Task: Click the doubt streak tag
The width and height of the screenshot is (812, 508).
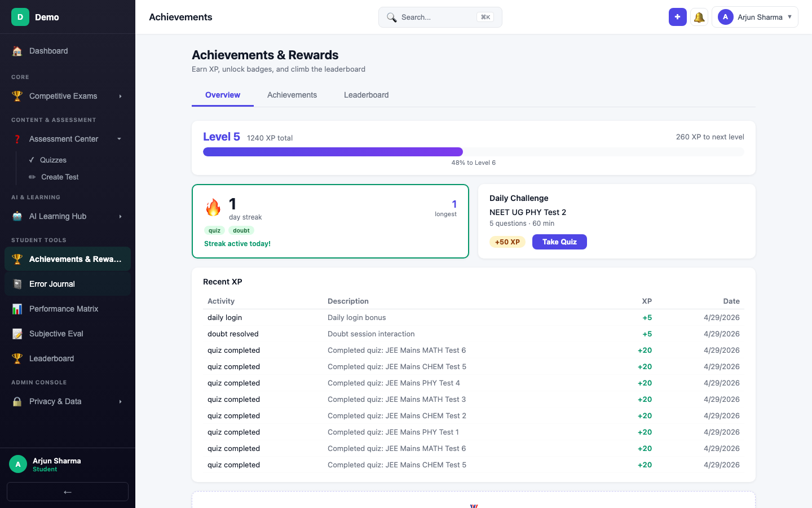Action: (x=241, y=230)
